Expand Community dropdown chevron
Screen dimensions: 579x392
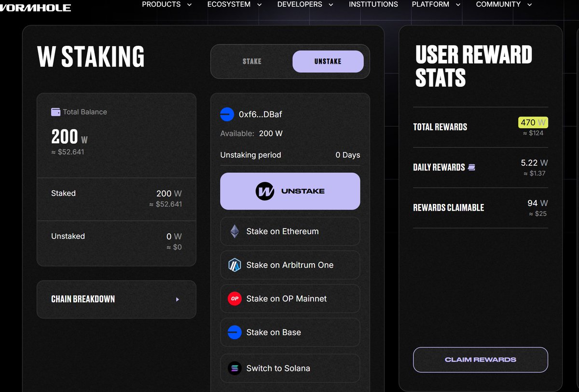pos(530,5)
